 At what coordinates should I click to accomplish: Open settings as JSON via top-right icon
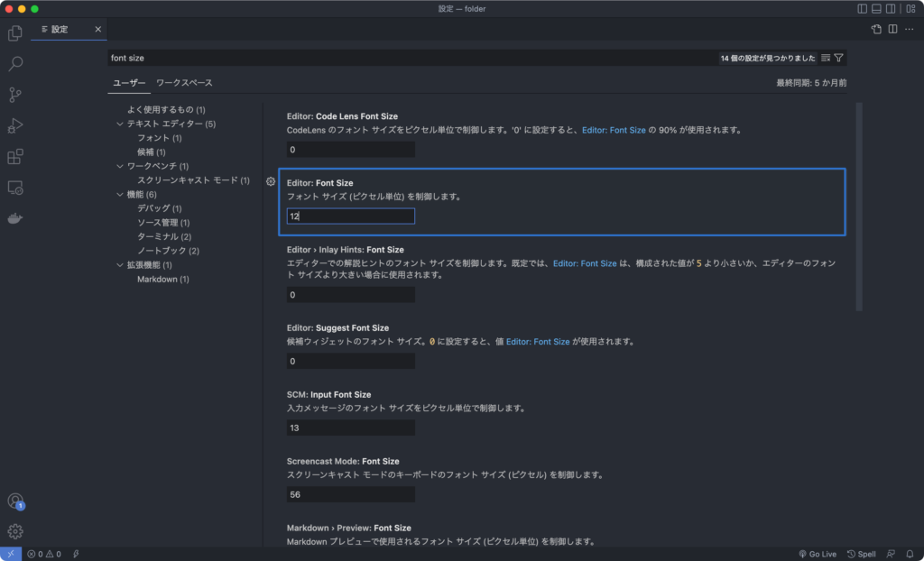tap(874, 29)
